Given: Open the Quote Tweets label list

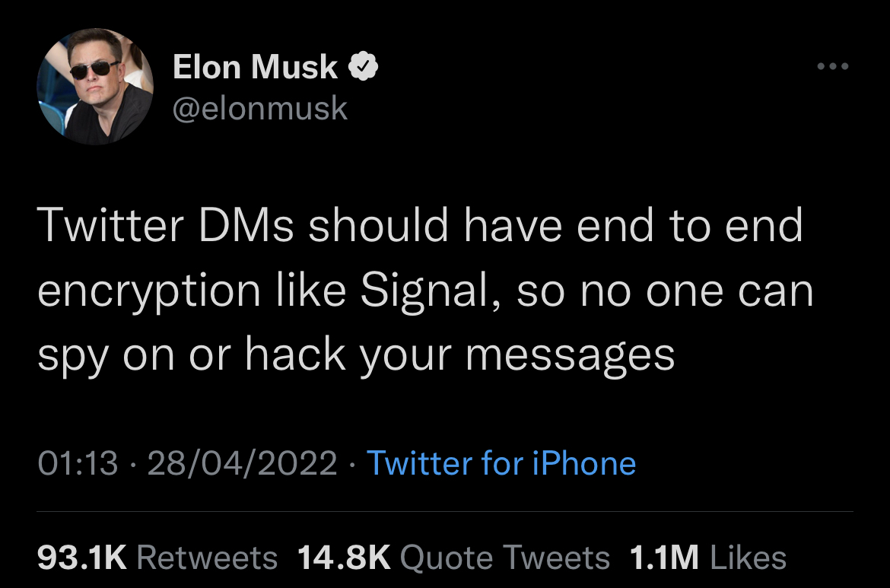Looking at the screenshot, I should pyautogui.click(x=504, y=558).
